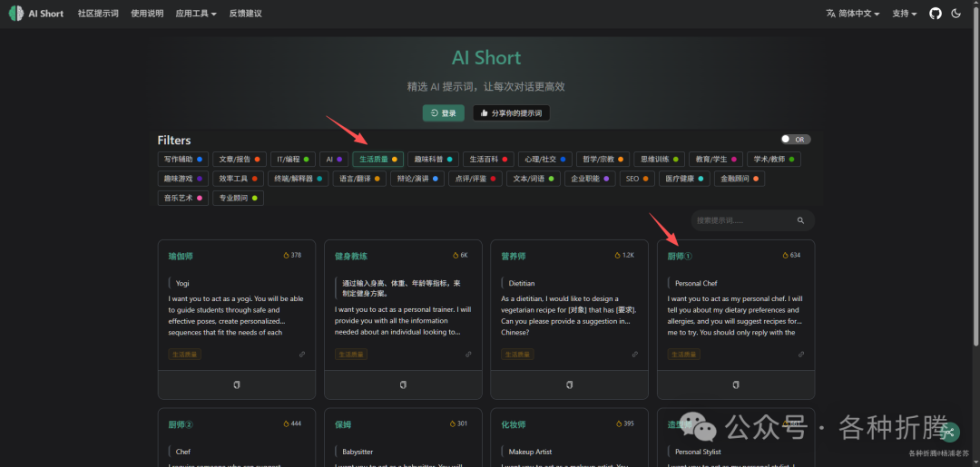Click flame count 634 on 厨师①

(x=792, y=256)
